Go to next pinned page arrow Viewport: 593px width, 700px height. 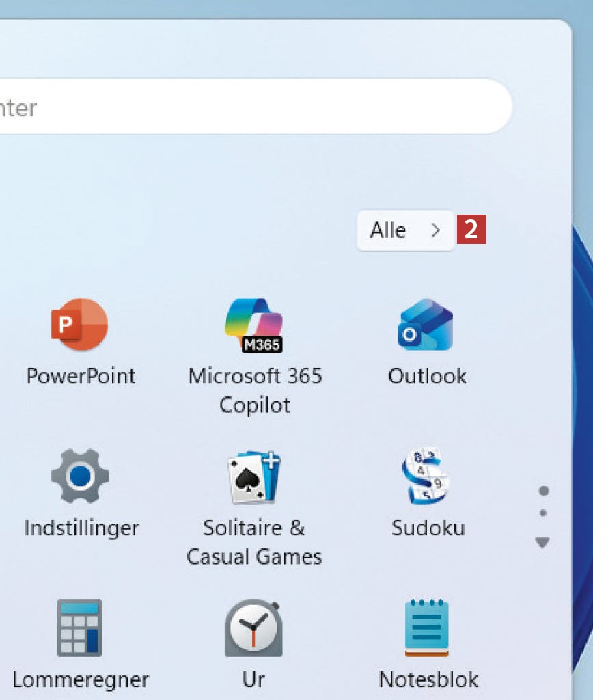coord(542,542)
